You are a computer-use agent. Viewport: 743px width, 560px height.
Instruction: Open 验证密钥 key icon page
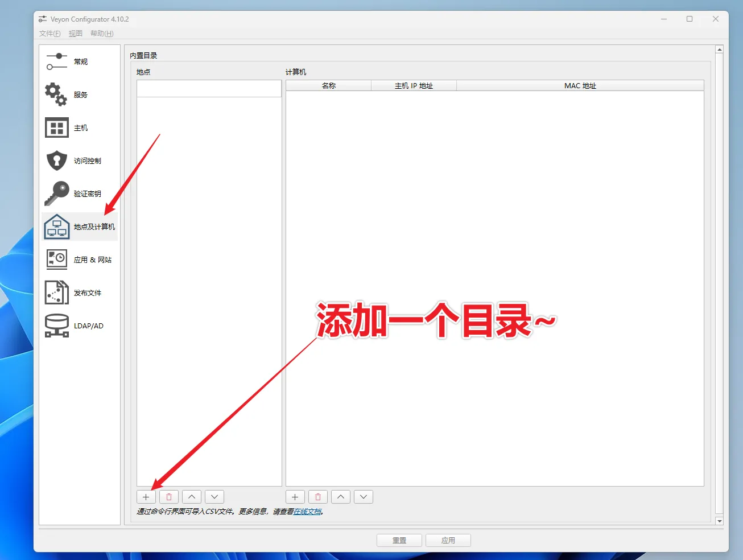[x=56, y=193]
